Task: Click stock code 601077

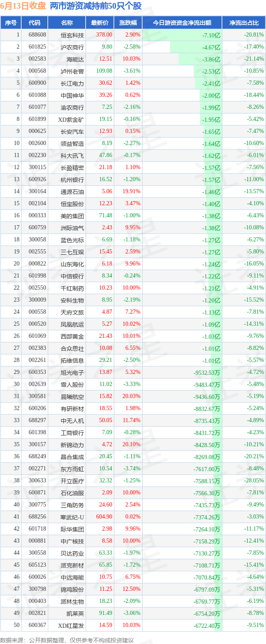Action: 37,107
